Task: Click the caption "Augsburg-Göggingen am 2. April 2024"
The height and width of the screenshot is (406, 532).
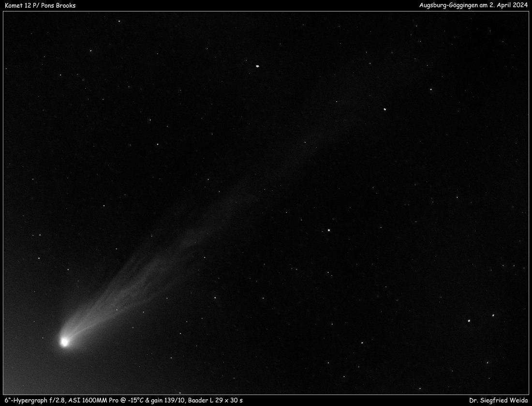Action: click(473, 5)
